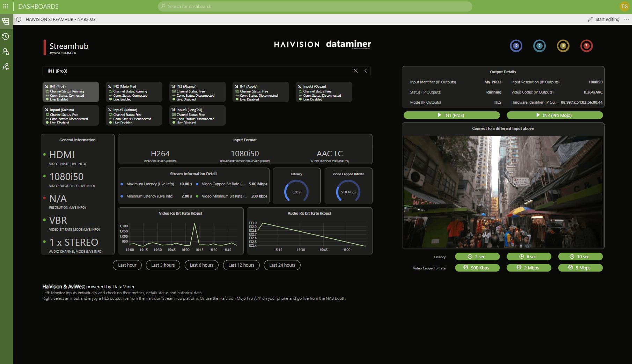Image resolution: width=632 pixels, height=364 pixels.
Task: Show the Last 24 hours time range
Action: (x=282, y=265)
